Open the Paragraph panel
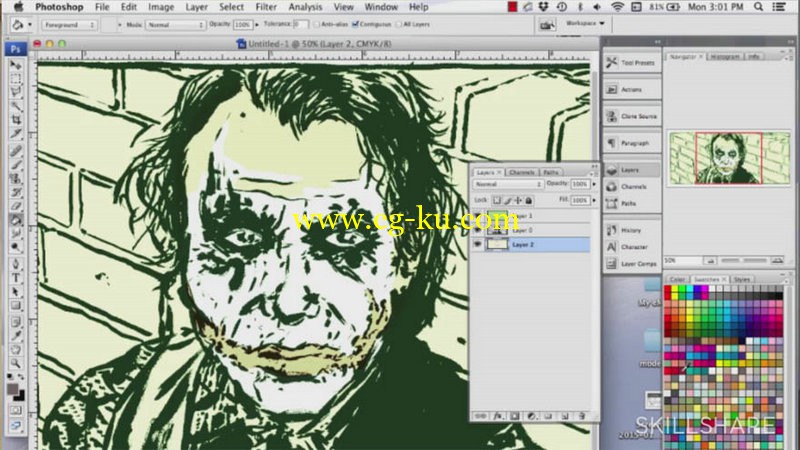The width and height of the screenshot is (800, 450). (x=632, y=143)
